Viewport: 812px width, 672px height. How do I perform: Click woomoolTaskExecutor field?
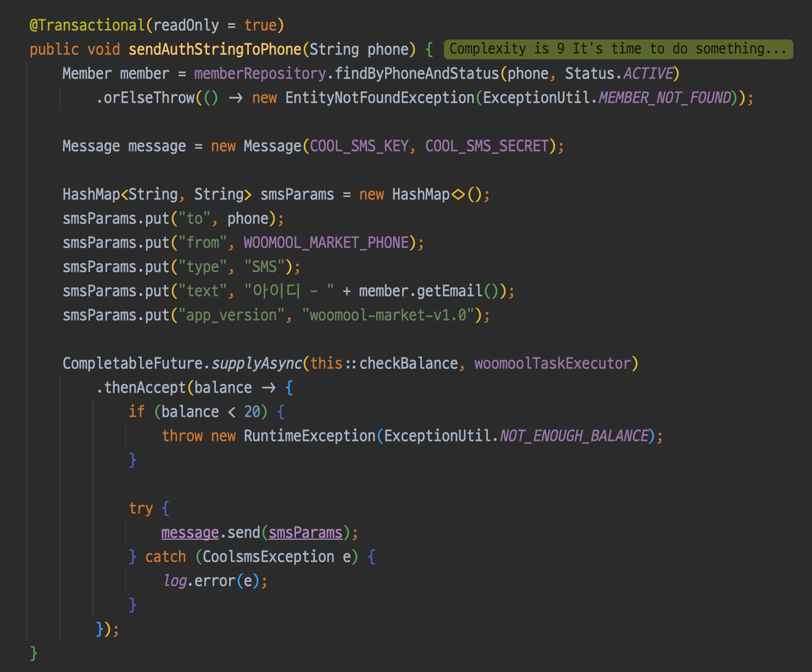553,363
